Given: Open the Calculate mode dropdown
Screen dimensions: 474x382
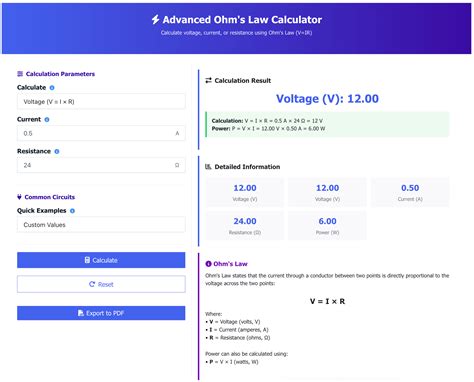Looking at the screenshot, I should pos(101,102).
